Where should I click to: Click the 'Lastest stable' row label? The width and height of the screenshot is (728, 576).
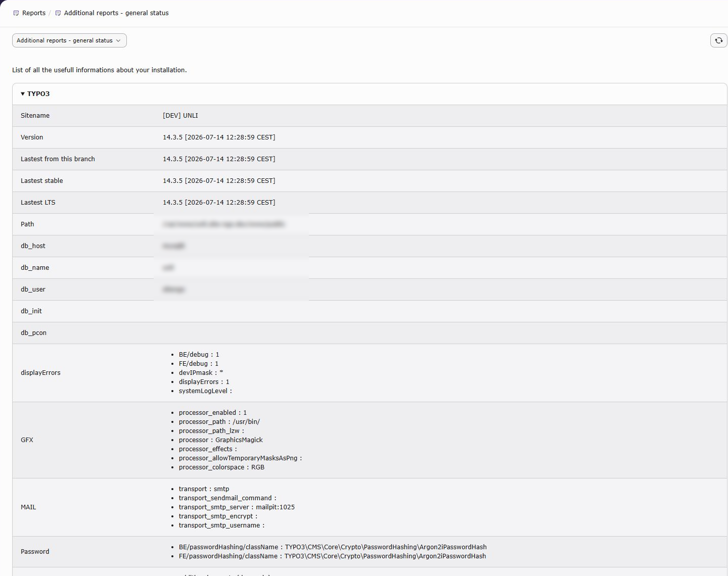(42, 181)
